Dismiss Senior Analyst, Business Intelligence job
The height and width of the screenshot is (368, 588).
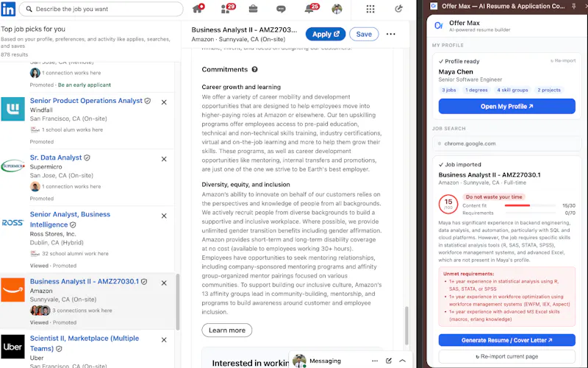point(164,216)
